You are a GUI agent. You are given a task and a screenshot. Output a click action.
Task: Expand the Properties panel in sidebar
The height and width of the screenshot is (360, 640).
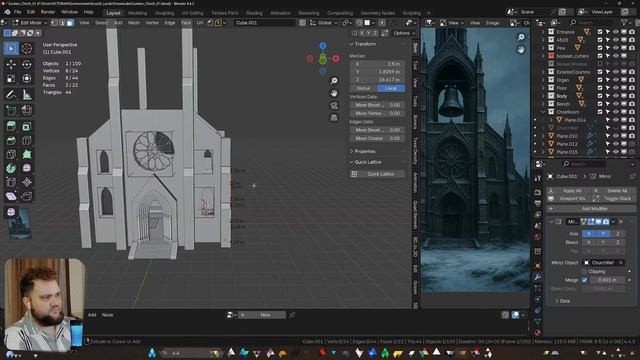[x=352, y=151]
